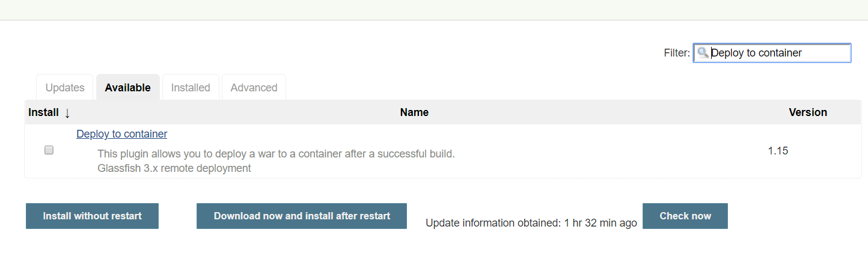The width and height of the screenshot is (868, 256).
Task: Select the Available tab
Action: (127, 88)
